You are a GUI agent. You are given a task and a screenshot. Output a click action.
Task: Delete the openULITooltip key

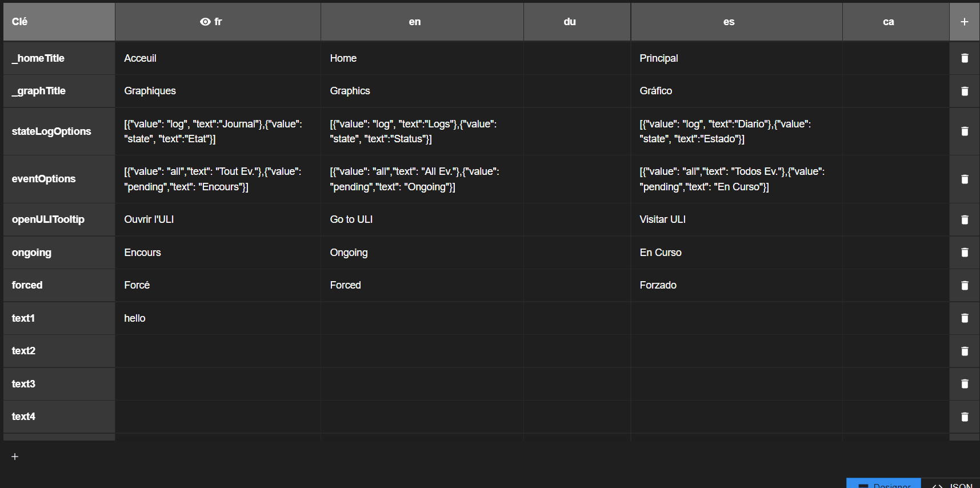965,219
